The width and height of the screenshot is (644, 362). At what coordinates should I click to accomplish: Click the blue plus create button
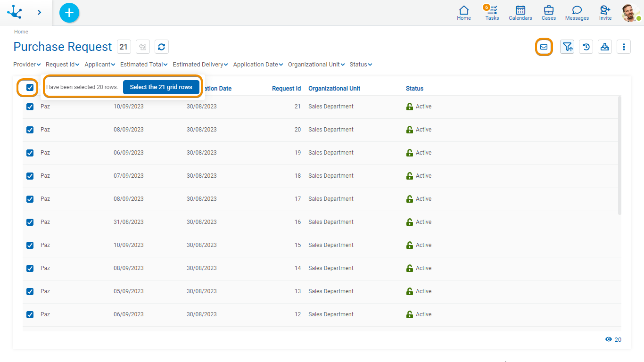point(69,13)
